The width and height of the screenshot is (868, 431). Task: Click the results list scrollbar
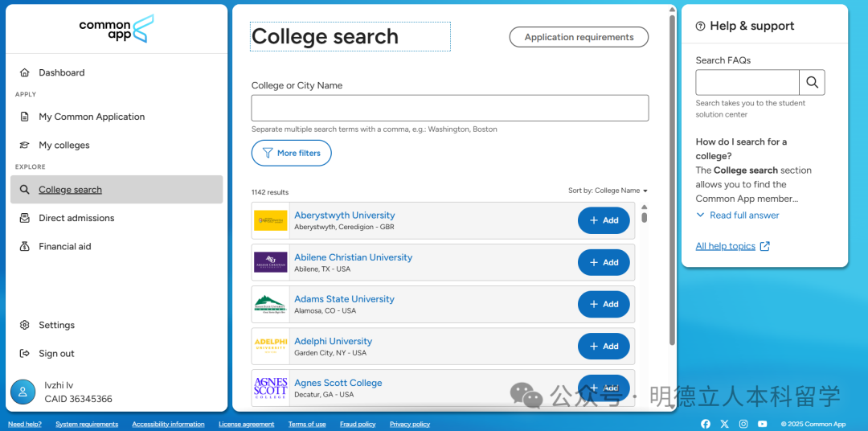644,216
